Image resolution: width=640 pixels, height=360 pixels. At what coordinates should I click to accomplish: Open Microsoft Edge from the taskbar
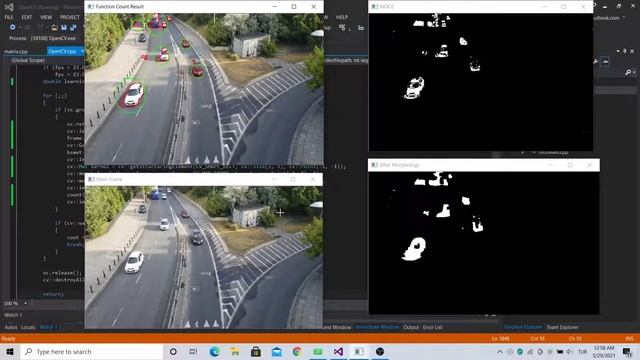coord(214,351)
